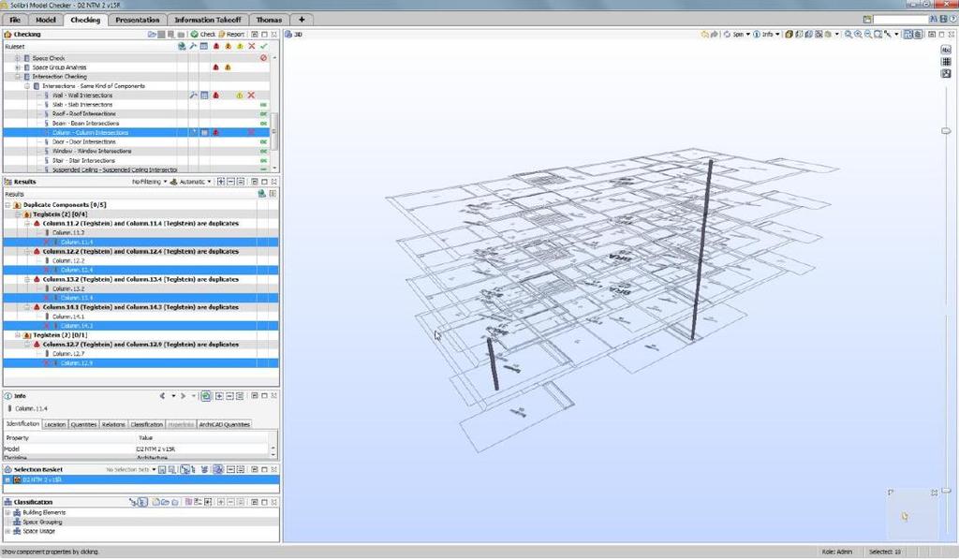Image resolution: width=959 pixels, height=560 pixels.
Task: Select Column.11.2 in results list
Action: [68, 233]
